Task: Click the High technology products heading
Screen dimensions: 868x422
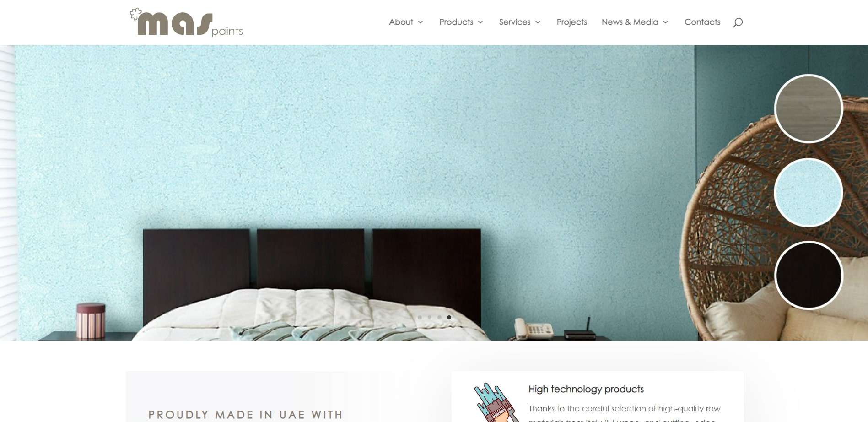Action: click(586, 389)
